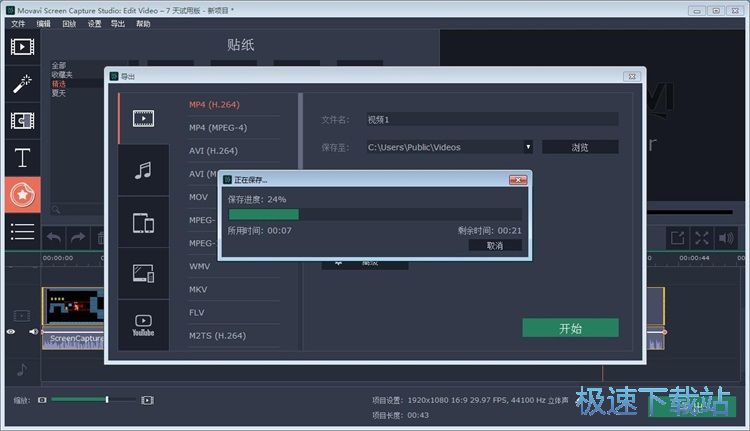Select the magic wand filters tool

click(x=22, y=84)
